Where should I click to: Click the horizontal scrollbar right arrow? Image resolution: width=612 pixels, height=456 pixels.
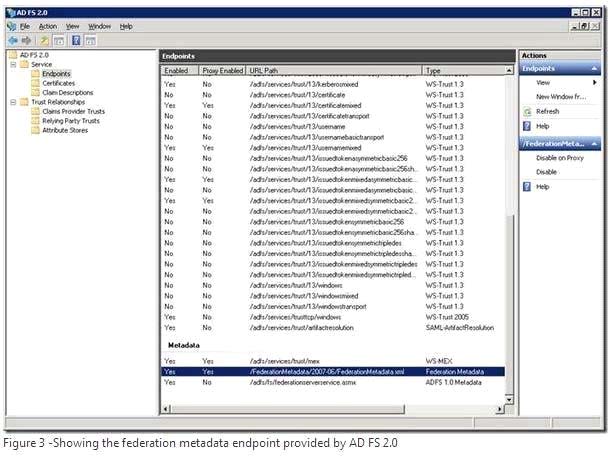500,409
